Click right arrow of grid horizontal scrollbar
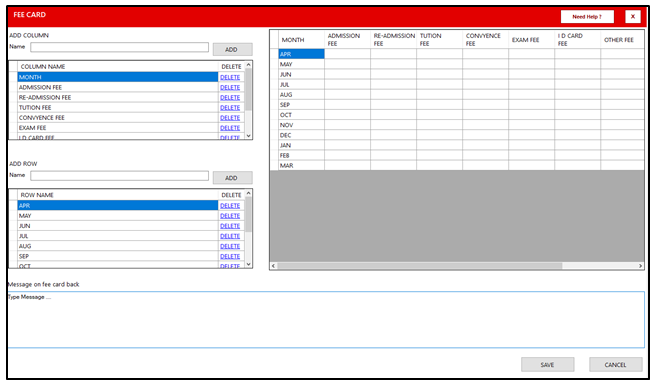The width and height of the screenshot is (657, 386). [x=640, y=266]
